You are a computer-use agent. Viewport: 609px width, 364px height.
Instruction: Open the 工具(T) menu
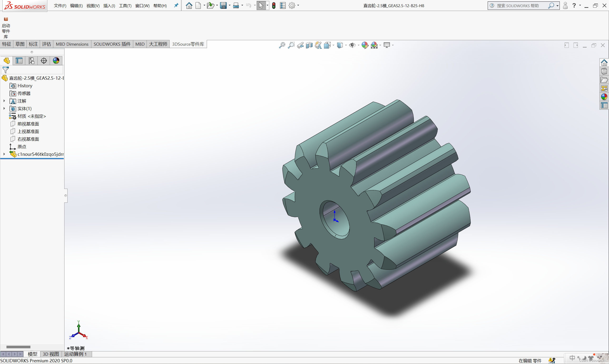[x=125, y=6]
